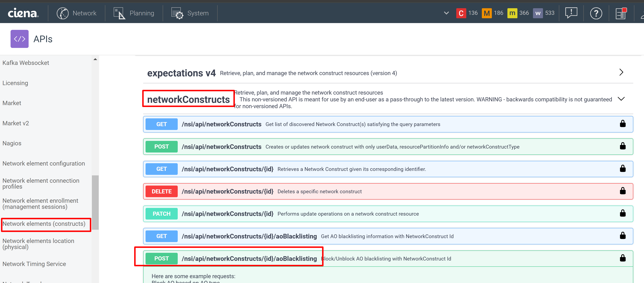The height and width of the screenshot is (283, 644).
Task: Open the help question mark icon
Action: point(596,13)
